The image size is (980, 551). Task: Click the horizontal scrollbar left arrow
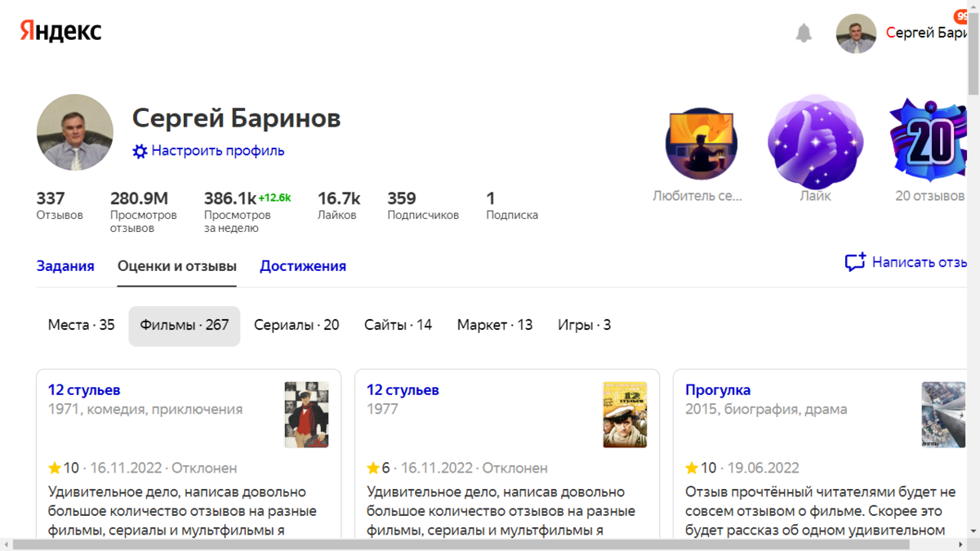[x=7, y=544]
